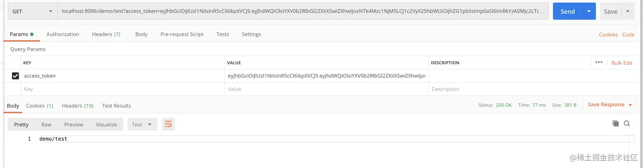Open the GET method dropdown

32,11
